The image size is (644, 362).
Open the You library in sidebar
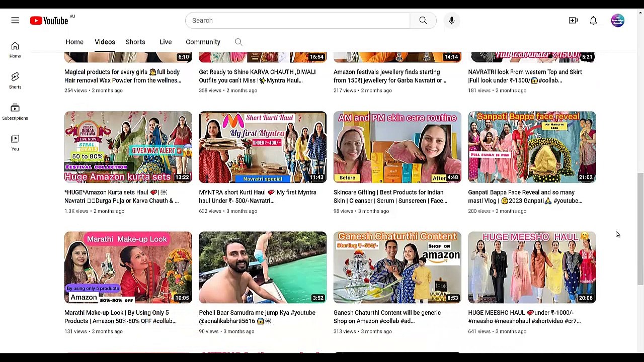[x=15, y=142]
